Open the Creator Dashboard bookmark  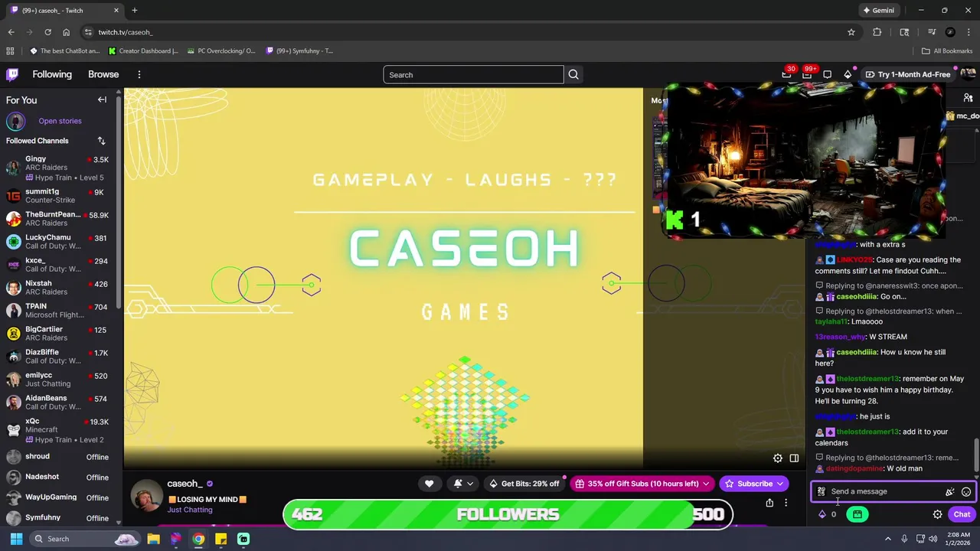pyautogui.click(x=144, y=51)
